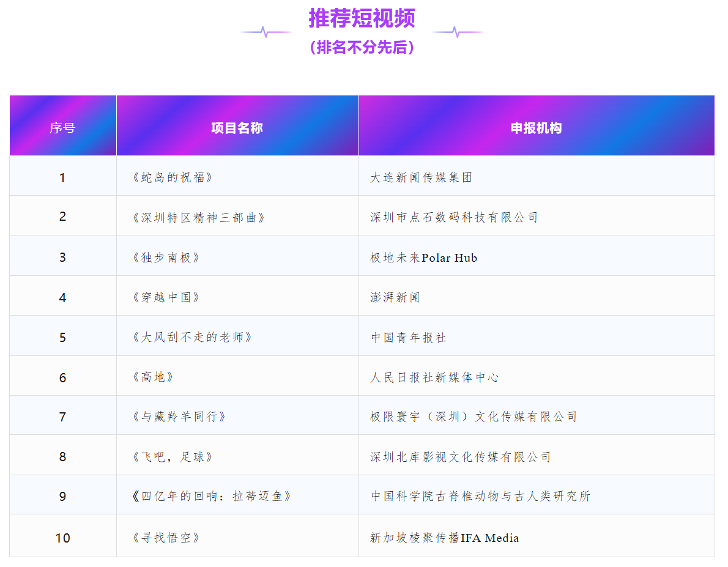Click the left pulse line decoration beside the title
Viewport: 728px width, 567px height.
266,32
